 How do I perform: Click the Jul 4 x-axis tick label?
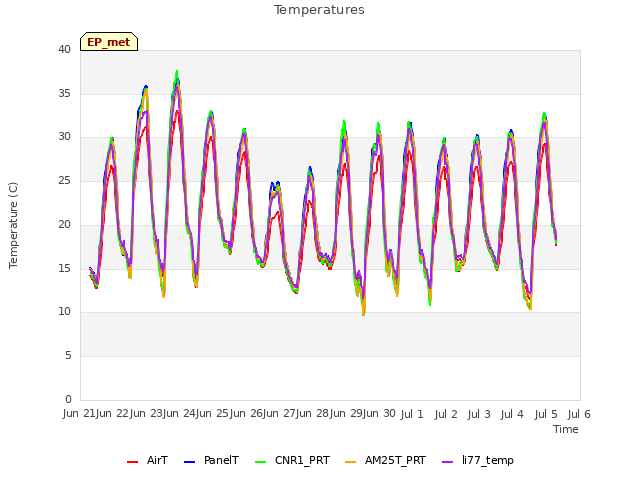click(512, 414)
